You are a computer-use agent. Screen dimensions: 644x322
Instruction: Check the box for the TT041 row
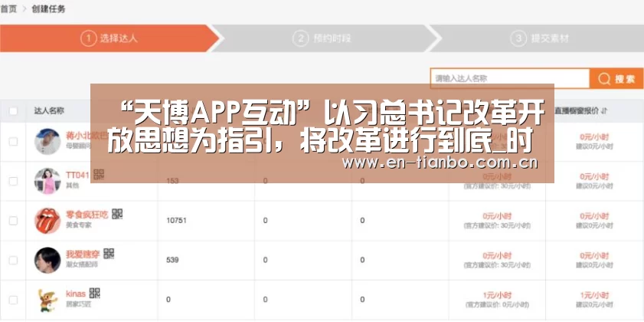pos(13,181)
